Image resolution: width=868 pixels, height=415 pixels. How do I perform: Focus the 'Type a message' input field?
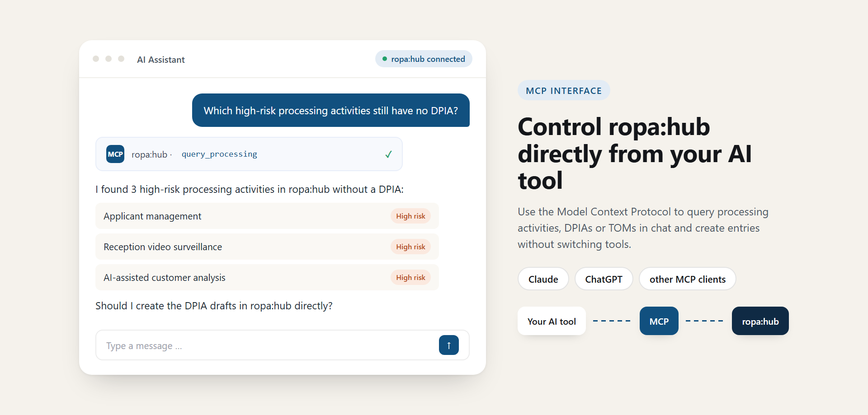283,345
